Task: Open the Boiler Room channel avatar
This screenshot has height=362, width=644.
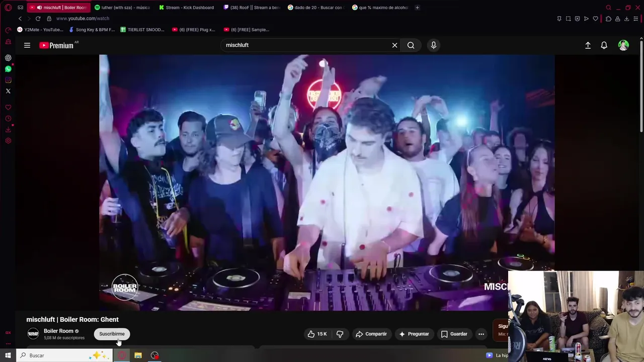Action: point(33,334)
